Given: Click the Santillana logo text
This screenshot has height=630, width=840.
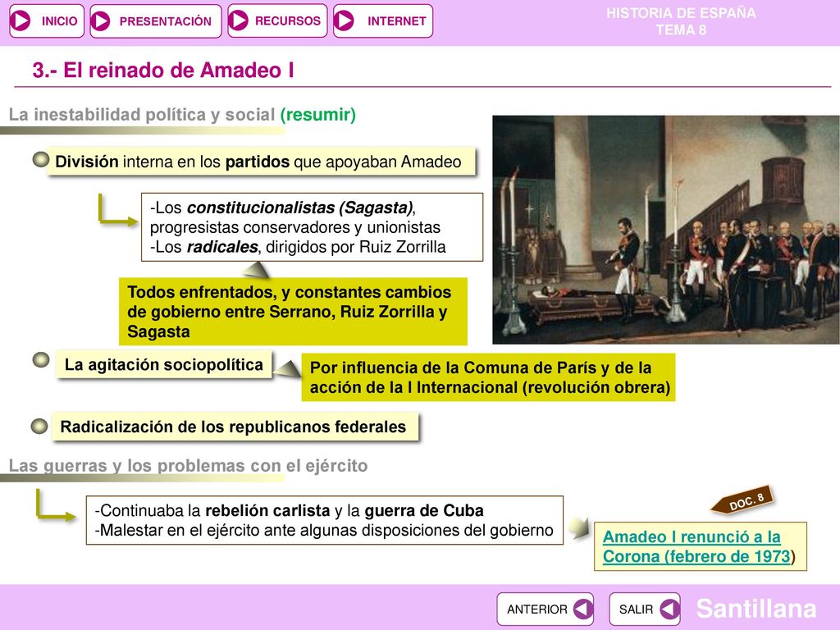Looking at the screenshot, I should (756, 609).
